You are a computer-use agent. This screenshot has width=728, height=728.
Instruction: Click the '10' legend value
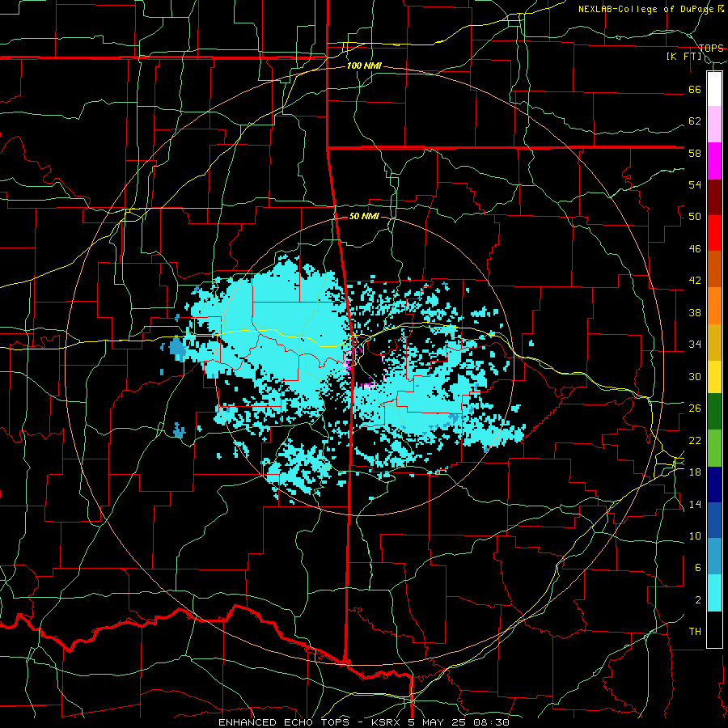(x=695, y=536)
